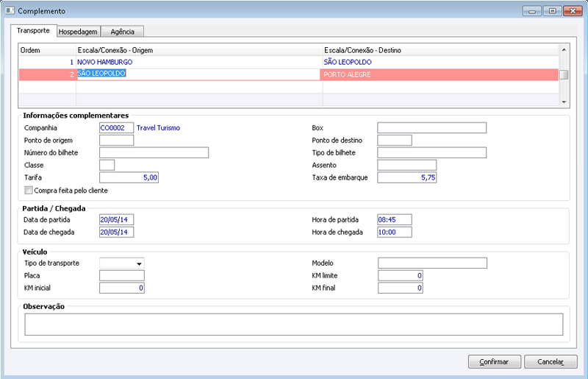Click the Cancelar button

551,362
